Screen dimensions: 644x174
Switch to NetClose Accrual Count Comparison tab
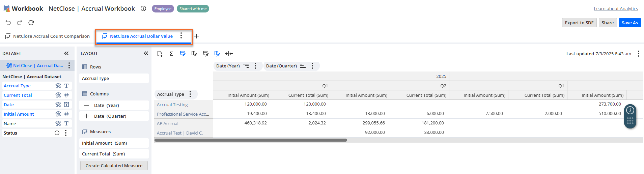48,36
